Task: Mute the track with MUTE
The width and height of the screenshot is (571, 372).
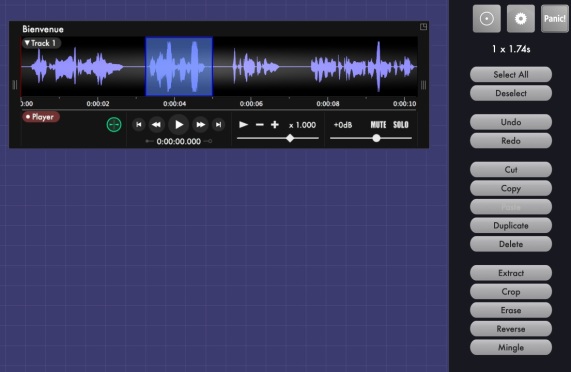Action: coord(378,125)
